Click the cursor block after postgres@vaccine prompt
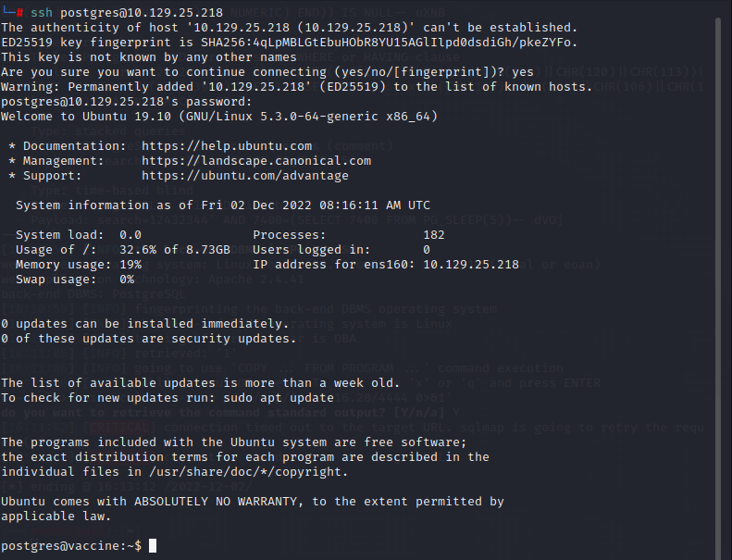Viewport: 732px width, 560px height. (x=153, y=545)
